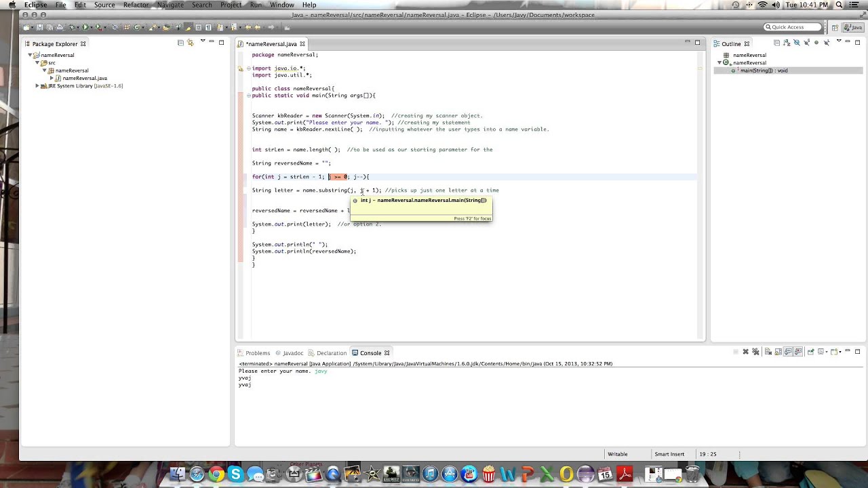Click the Wi-Fi icon in menu bar

pyautogui.click(x=762, y=5)
